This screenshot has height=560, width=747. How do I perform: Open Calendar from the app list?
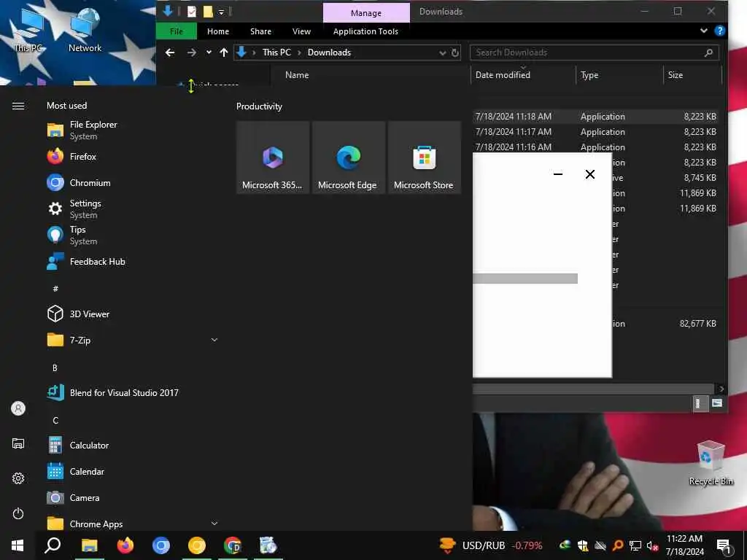(131, 472)
